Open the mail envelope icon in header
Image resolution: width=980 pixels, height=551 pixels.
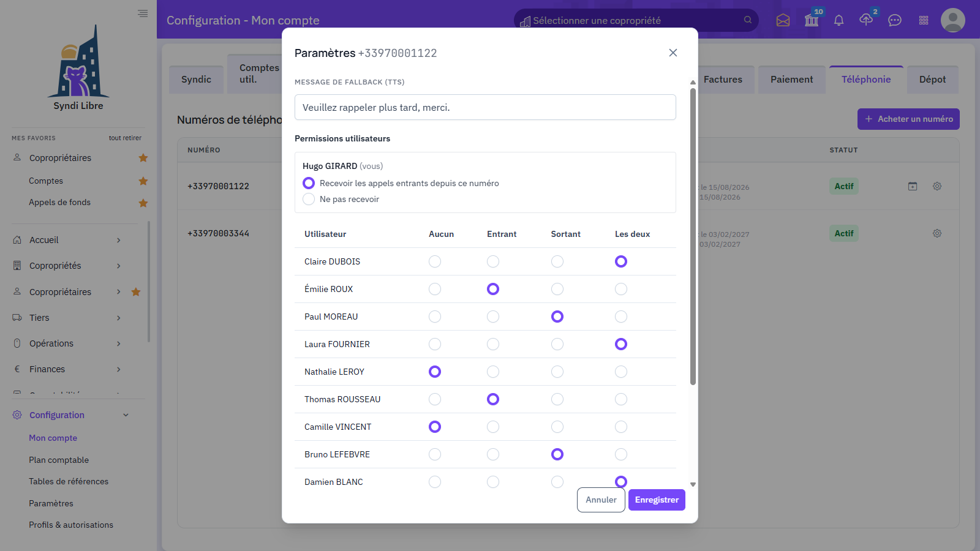click(783, 20)
